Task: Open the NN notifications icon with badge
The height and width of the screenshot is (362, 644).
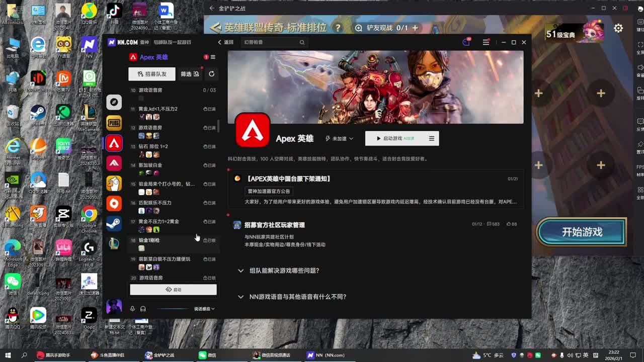Action: (x=466, y=42)
